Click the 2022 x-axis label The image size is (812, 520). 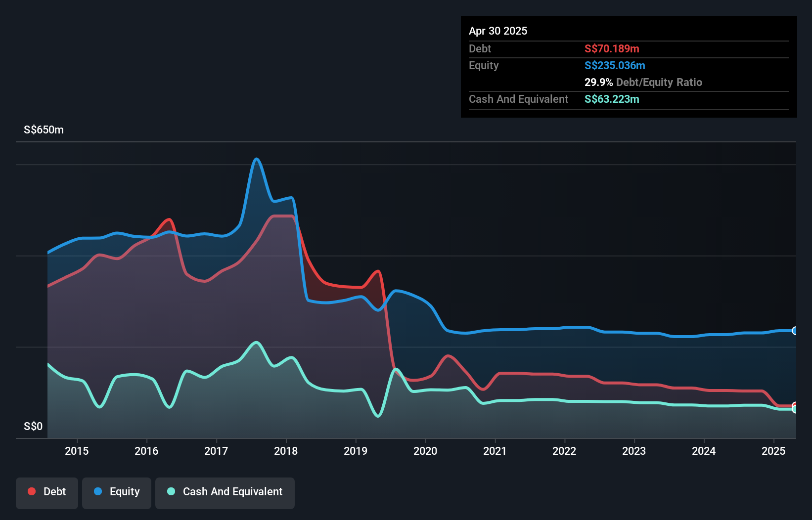pos(564,451)
